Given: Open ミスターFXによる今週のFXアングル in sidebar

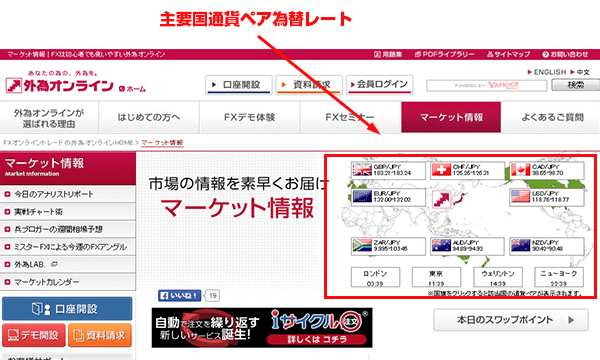Looking at the screenshot, I should click(x=68, y=247).
